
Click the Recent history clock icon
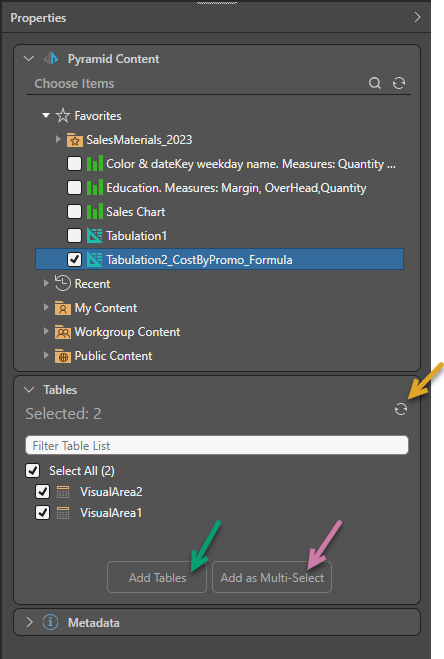point(62,283)
